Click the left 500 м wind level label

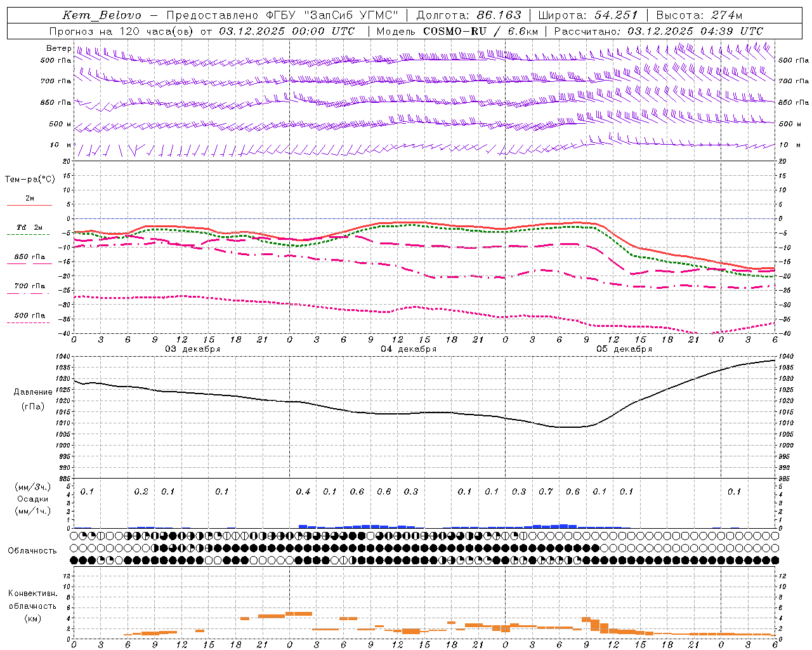[x=60, y=124]
